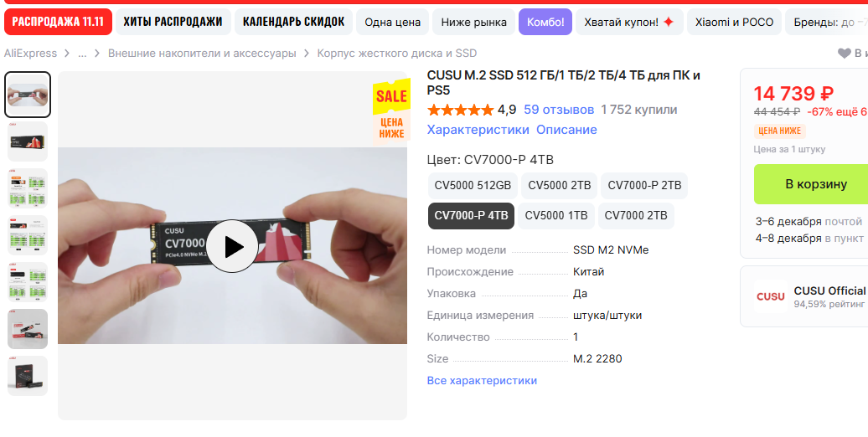Open the 59 отзывов reviews link

pyautogui.click(x=559, y=110)
